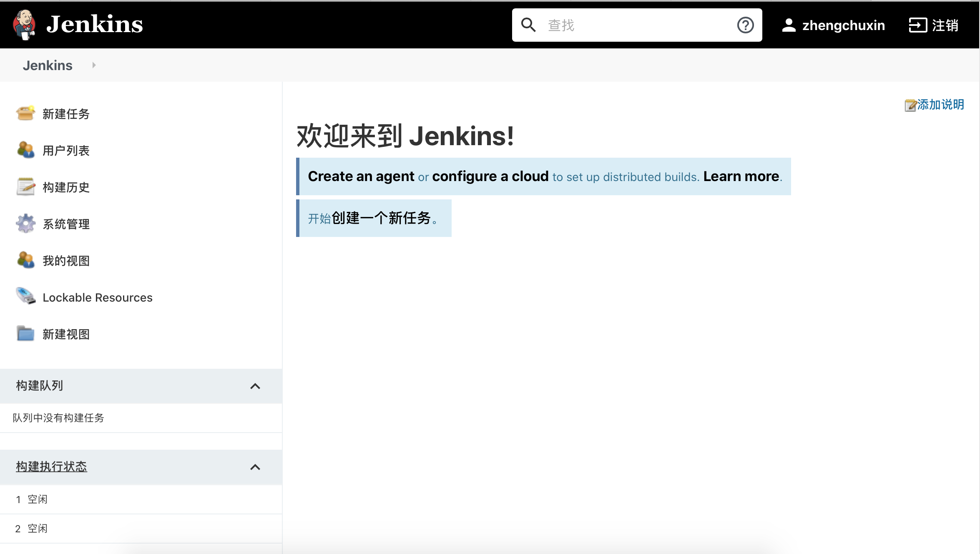980x554 pixels.
Task: Click the Lockable Resources USB drive icon
Action: 25,297
